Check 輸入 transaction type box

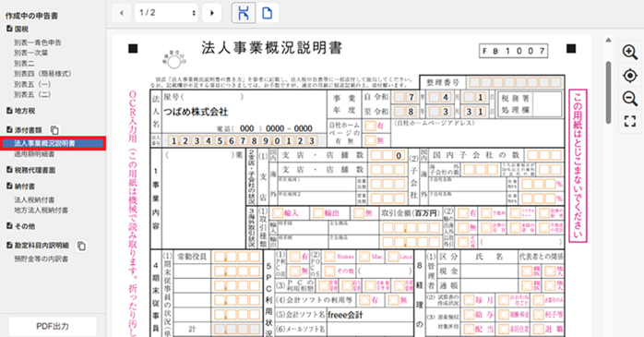click(278, 213)
